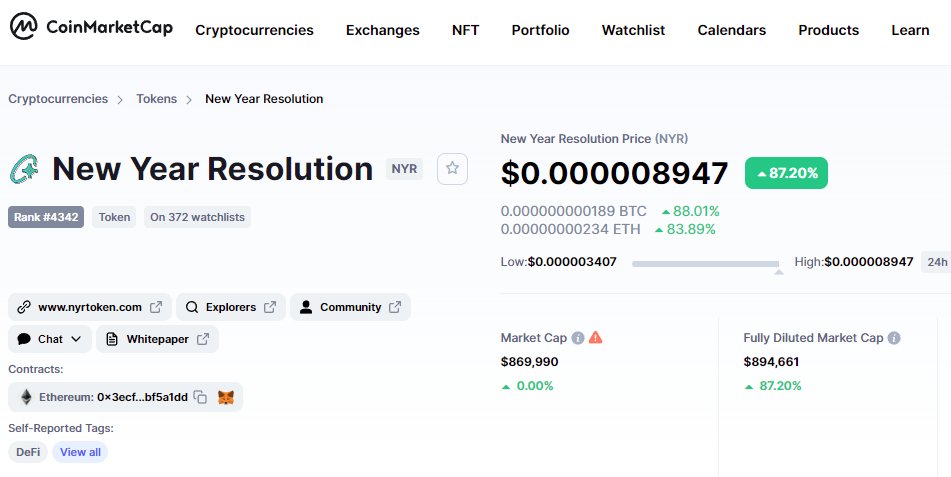Screen dimensions: 951x477
Task: Add token to MetaMask via fox icon
Action: pyautogui.click(x=226, y=398)
